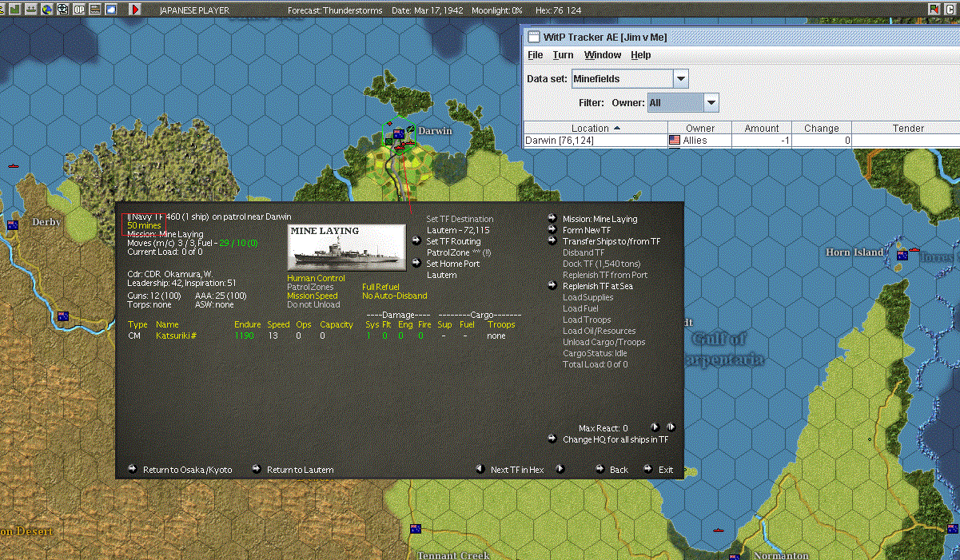Click the arrow icon beside Return to Osaka/Kyoto
This screenshot has width=960, height=560.
(133, 469)
